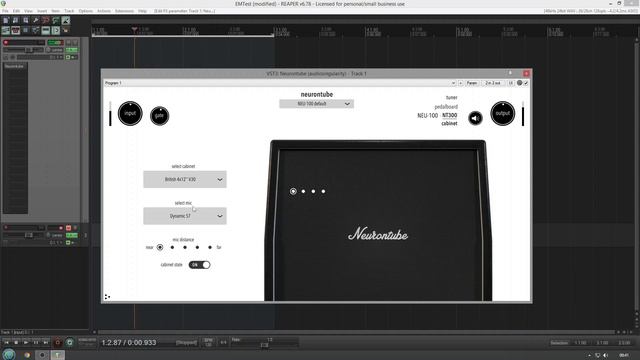
Task: Toggle ripple editing toolbar icon
Action: (26, 30)
